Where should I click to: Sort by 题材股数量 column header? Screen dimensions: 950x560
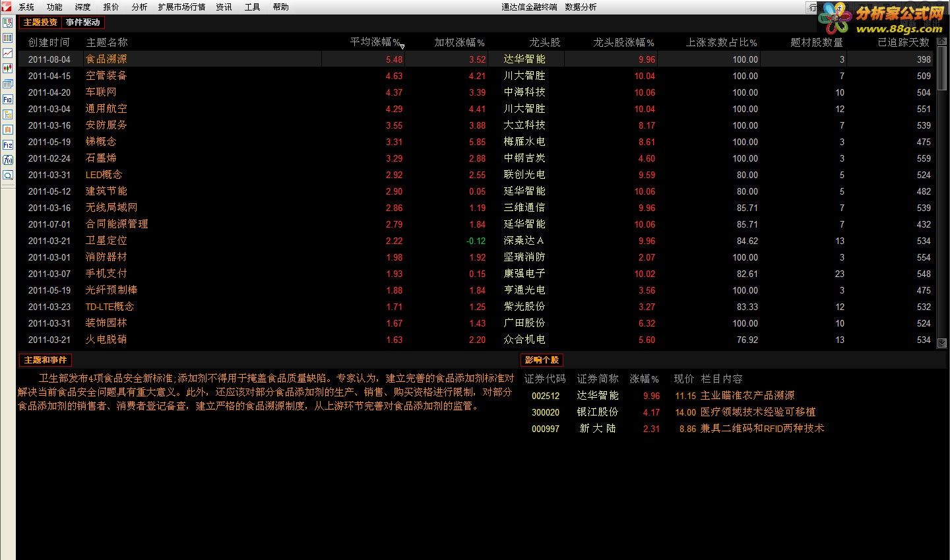tap(817, 42)
